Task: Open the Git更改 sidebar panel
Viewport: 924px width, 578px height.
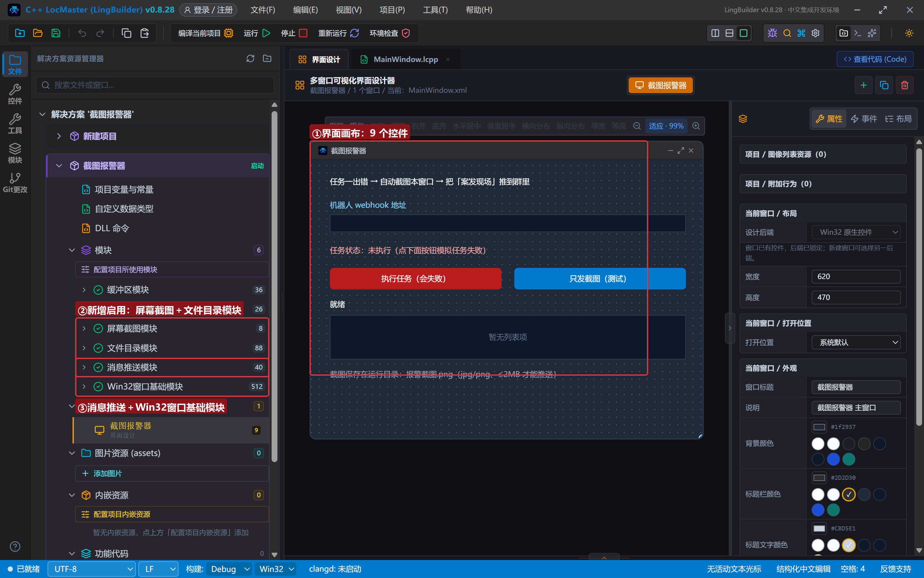Action: 15,182
